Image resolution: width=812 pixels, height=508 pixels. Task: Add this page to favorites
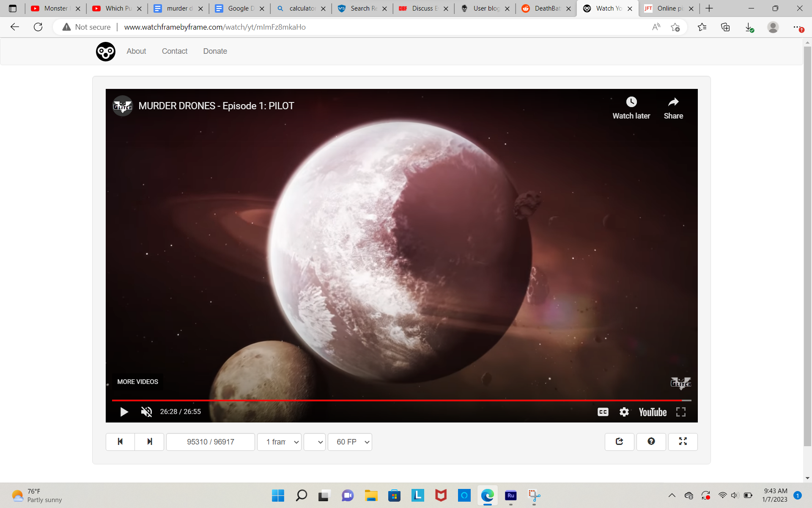coord(675,27)
